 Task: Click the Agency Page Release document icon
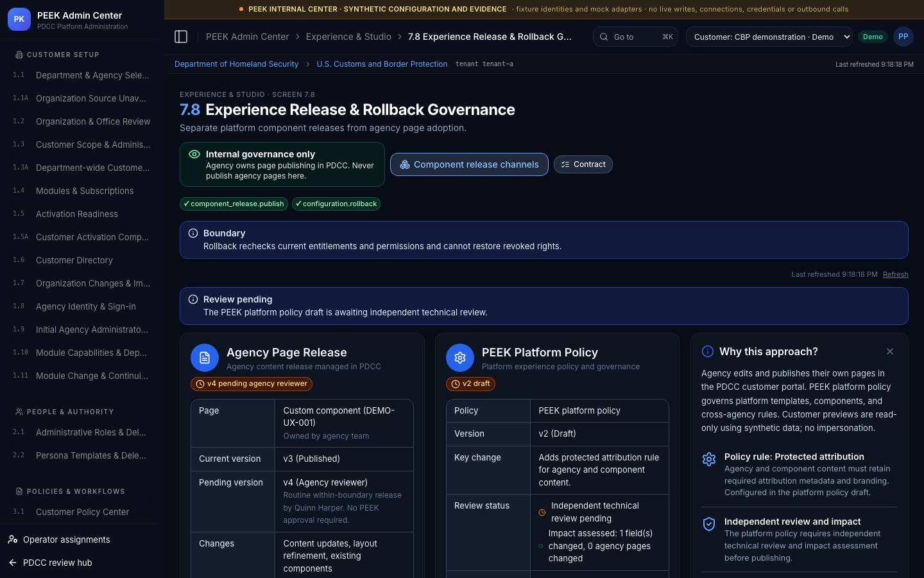[x=205, y=358]
